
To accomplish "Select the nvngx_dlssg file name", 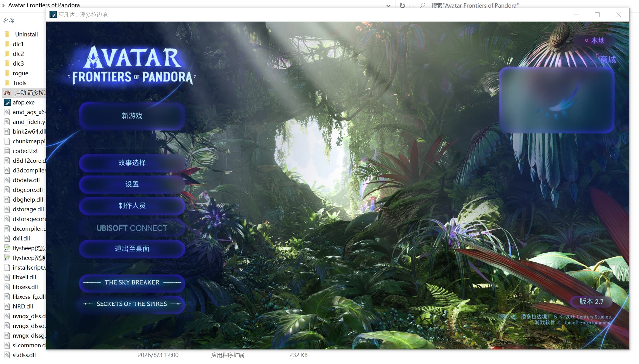I will (29, 335).
